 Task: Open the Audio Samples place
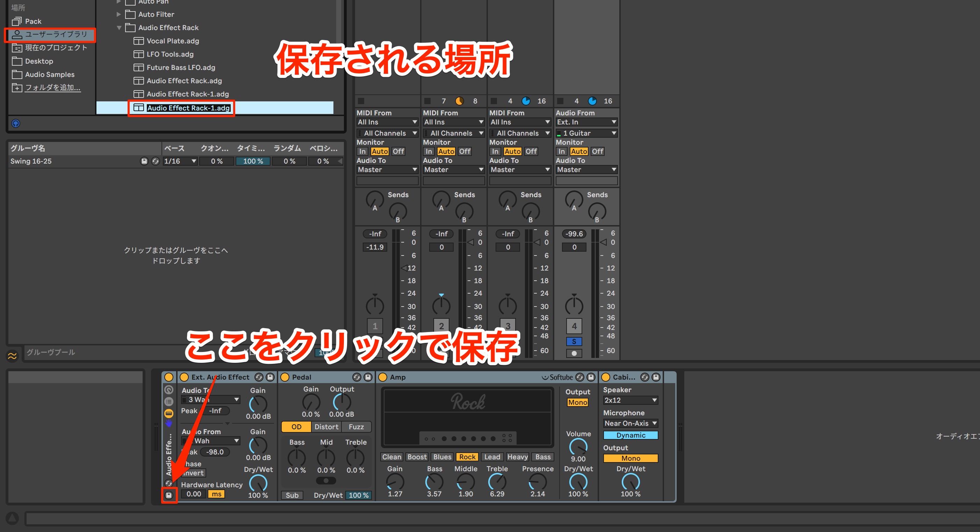point(50,74)
